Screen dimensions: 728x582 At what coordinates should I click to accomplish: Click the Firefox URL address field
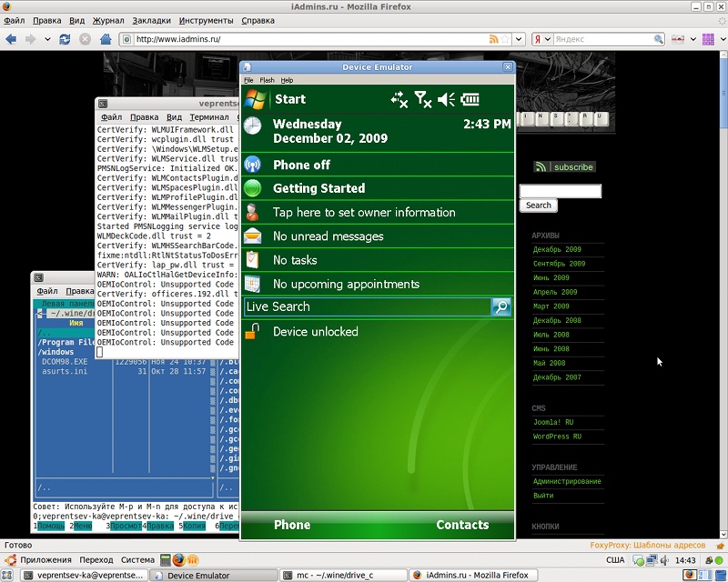click(x=310, y=39)
